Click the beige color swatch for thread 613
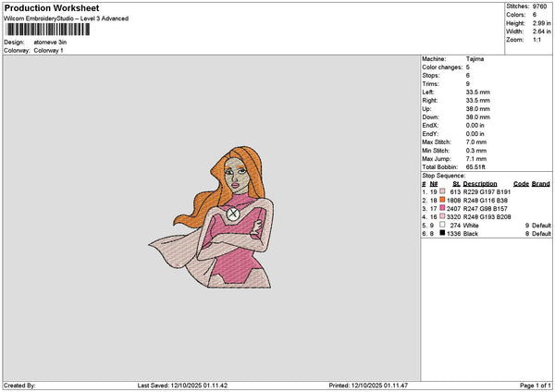The image size is (555, 392). (x=442, y=191)
